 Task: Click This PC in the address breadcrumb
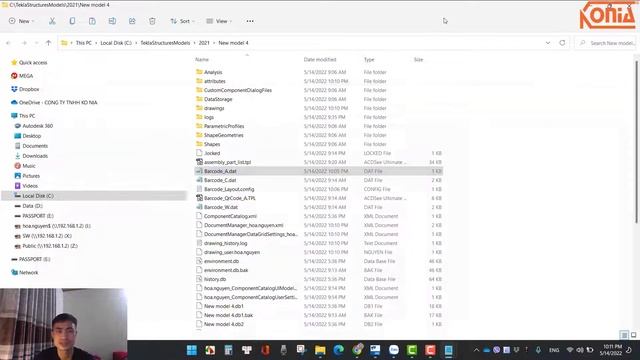point(84,43)
